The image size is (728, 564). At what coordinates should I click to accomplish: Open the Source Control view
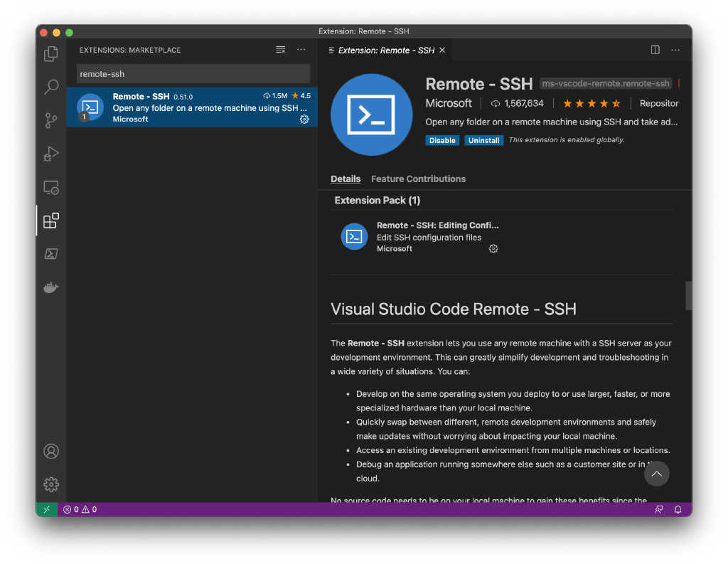[50, 120]
